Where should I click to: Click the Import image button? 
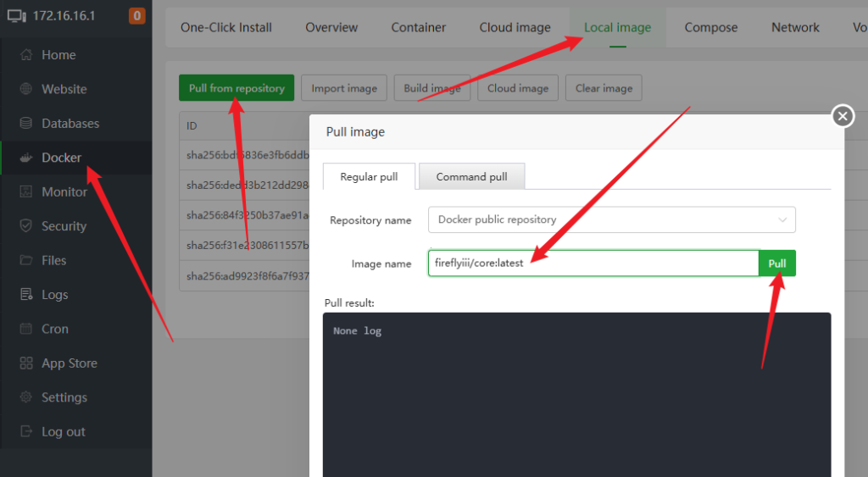(x=344, y=88)
